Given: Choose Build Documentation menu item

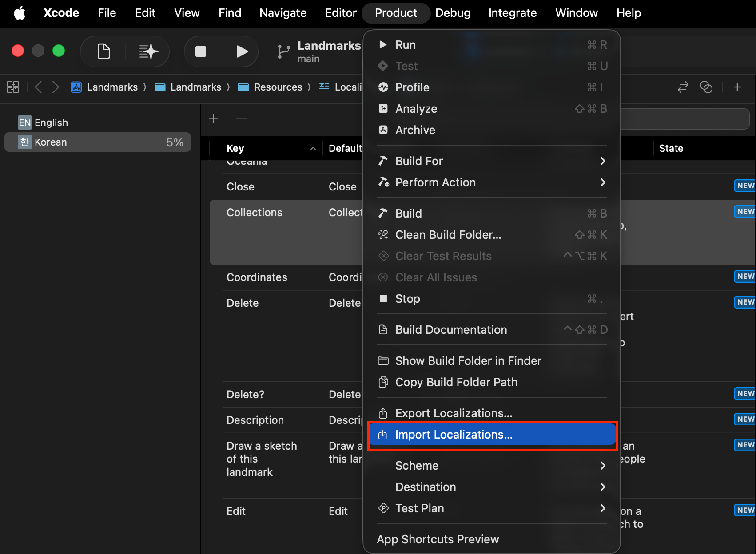Looking at the screenshot, I should pyautogui.click(x=492, y=330).
